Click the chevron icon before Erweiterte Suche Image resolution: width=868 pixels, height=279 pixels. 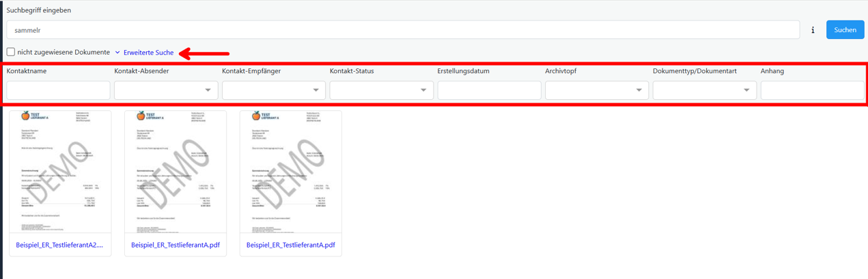117,53
